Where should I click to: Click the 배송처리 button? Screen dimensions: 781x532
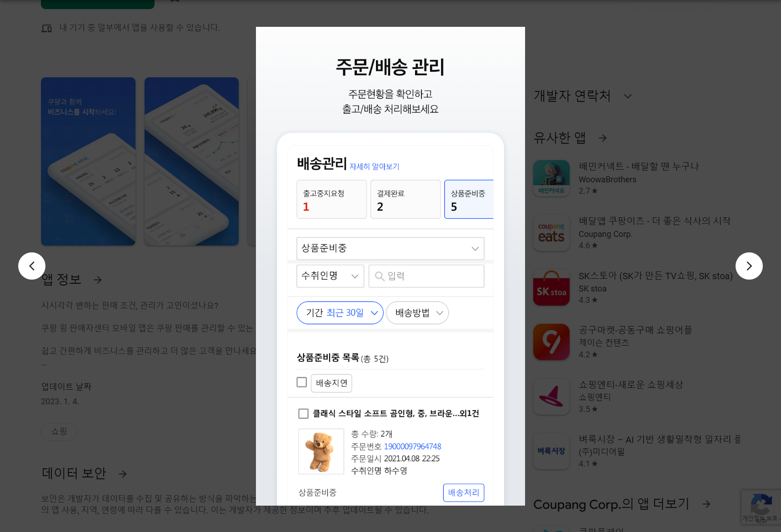(463, 492)
